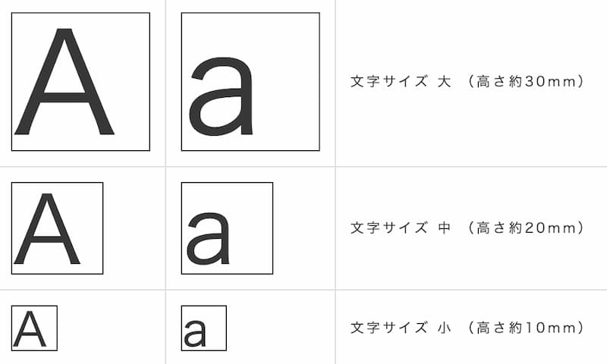Click the large uppercase A sample box
This screenshot has width=607, height=364.
80,82
